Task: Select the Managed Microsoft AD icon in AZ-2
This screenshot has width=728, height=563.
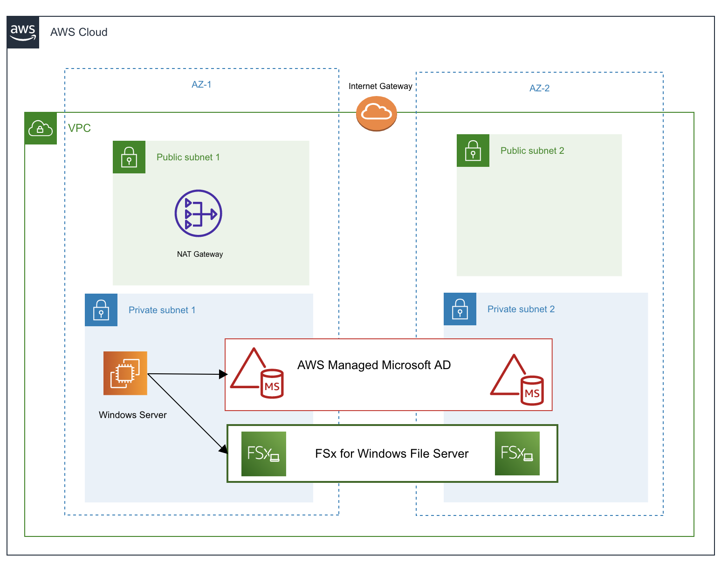Action: click(x=517, y=380)
